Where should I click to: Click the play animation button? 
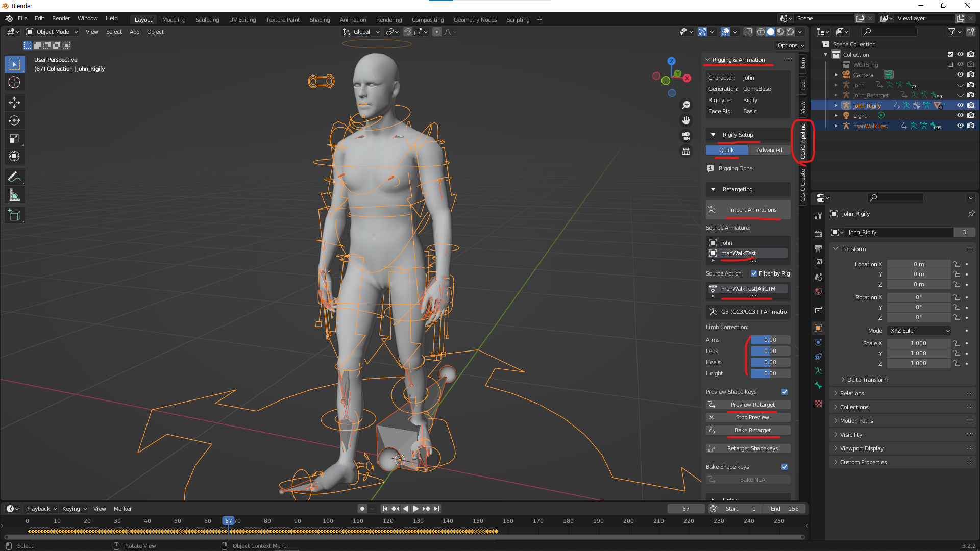pyautogui.click(x=415, y=509)
